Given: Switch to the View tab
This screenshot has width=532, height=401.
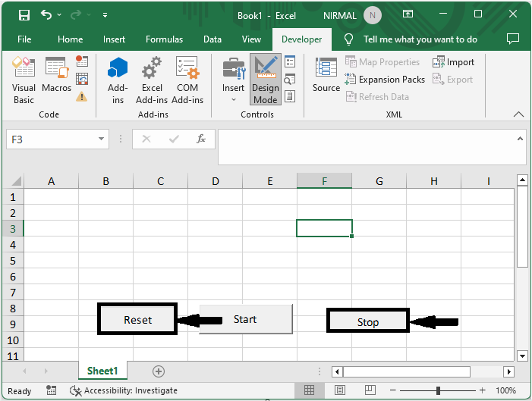Looking at the screenshot, I should click(251, 39).
